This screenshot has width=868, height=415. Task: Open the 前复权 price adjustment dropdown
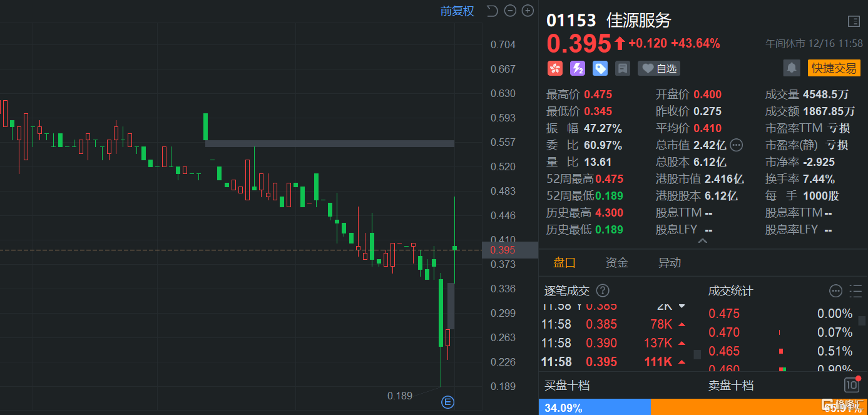pyautogui.click(x=457, y=11)
